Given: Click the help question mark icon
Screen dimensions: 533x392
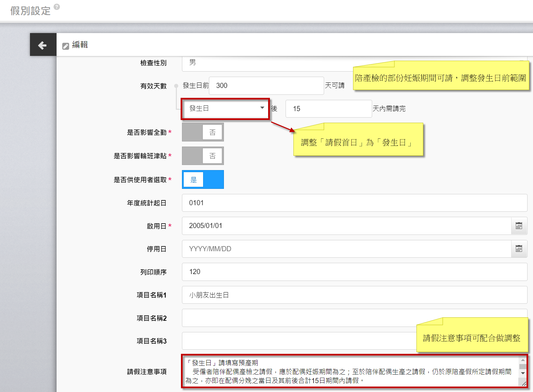Looking at the screenshot, I should [x=57, y=7].
